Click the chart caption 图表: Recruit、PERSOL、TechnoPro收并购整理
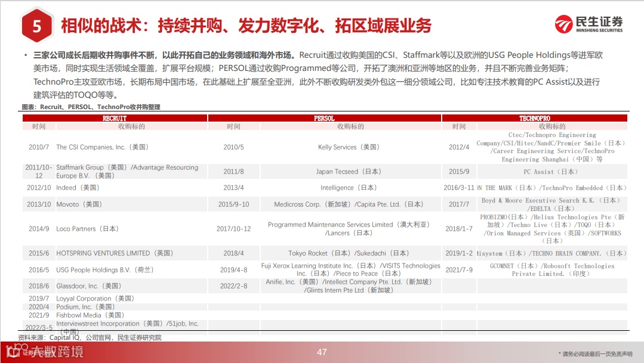The height and width of the screenshot is (363, 644). tap(91, 107)
